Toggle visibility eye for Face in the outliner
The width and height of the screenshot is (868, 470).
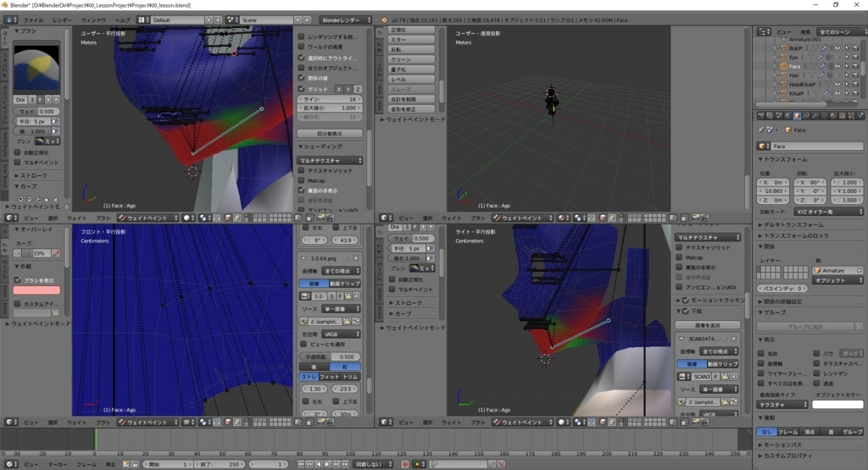coord(837,66)
